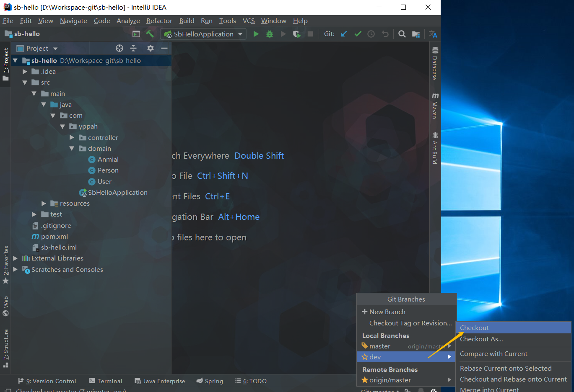Select Checkout from the branch submenu
Image resolution: width=574 pixels, height=392 pixels.
pos(474,328)
